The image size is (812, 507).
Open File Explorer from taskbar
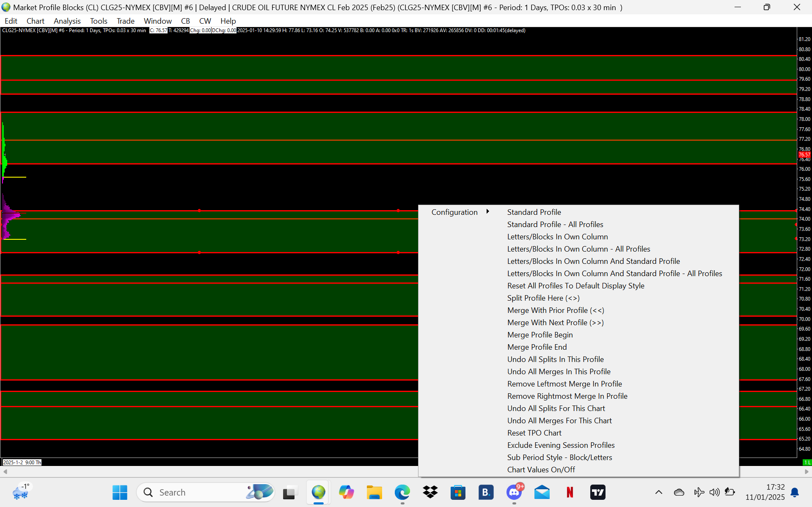pyautogui.click(x=374, y=492)
